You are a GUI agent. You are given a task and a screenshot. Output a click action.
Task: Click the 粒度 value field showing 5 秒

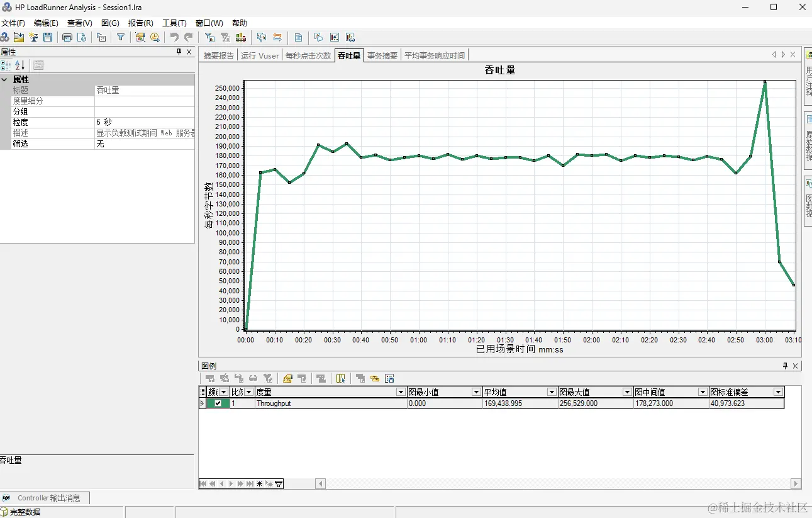(144, 122)
